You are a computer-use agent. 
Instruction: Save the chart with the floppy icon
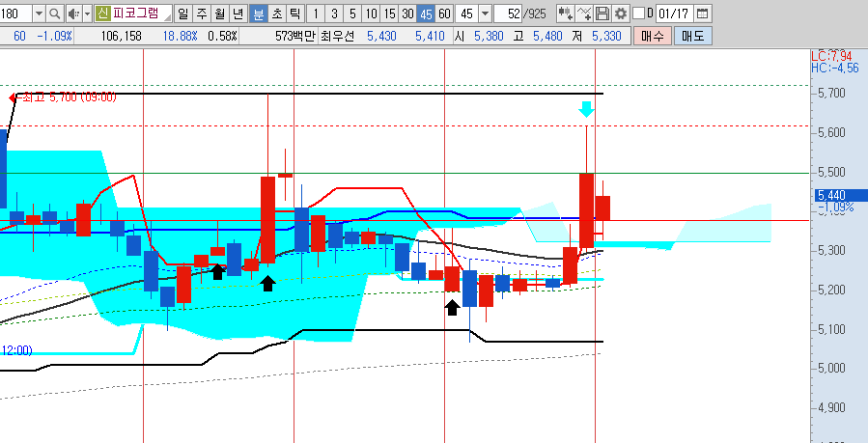pyautogui.click(x=602, y=13)
